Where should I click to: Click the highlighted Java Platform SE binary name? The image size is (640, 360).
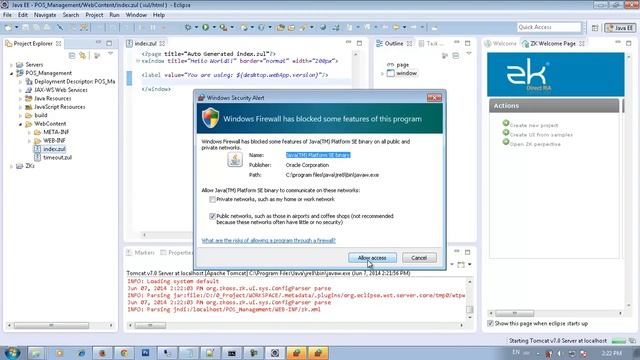click(x=318, y=155)
